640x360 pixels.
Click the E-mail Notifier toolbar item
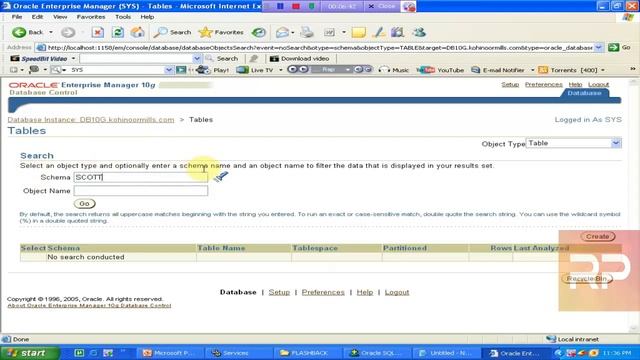pos(498,70)
